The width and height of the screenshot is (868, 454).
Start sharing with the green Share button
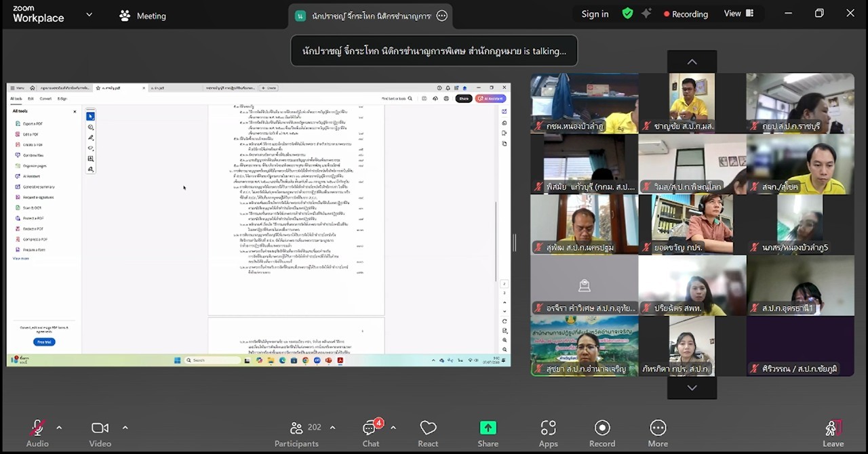(488, 434)
